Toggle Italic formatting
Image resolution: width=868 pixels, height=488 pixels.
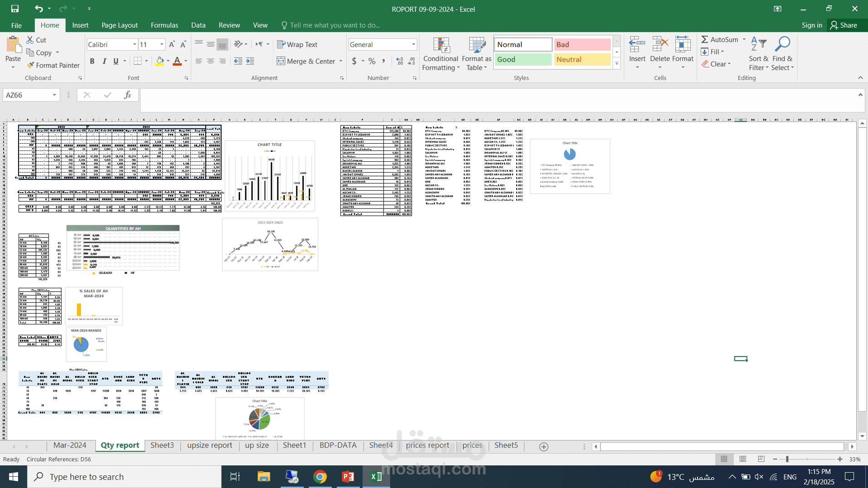[x=104, y=61]
